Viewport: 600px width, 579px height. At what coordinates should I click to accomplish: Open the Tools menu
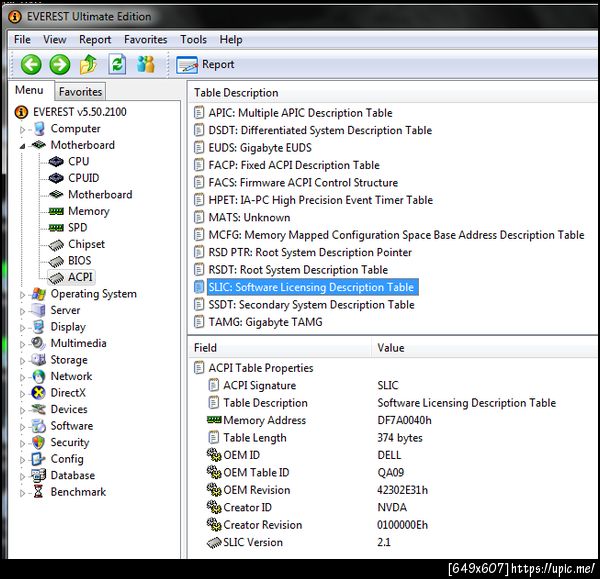(x=193, y=39)
